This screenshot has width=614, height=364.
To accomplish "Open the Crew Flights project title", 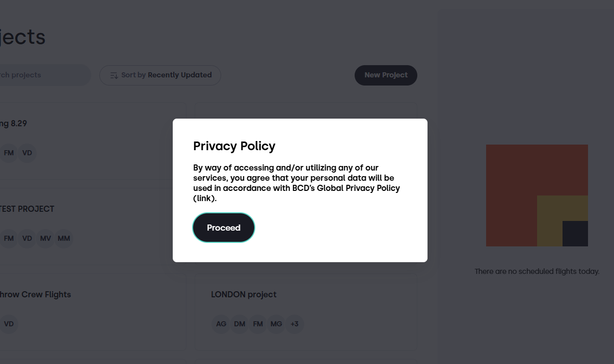I will point(35,294).
